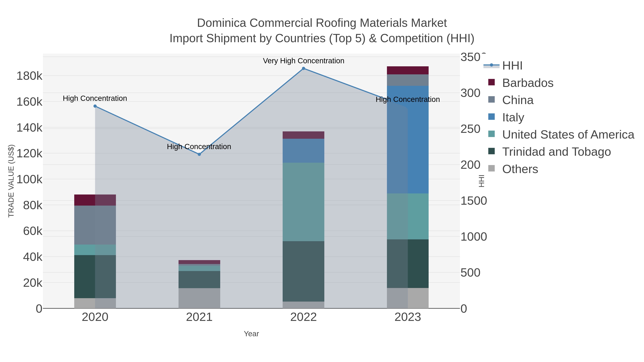Toggle Barbados legend entry
The image size is (644, 362).
(521, 83)
